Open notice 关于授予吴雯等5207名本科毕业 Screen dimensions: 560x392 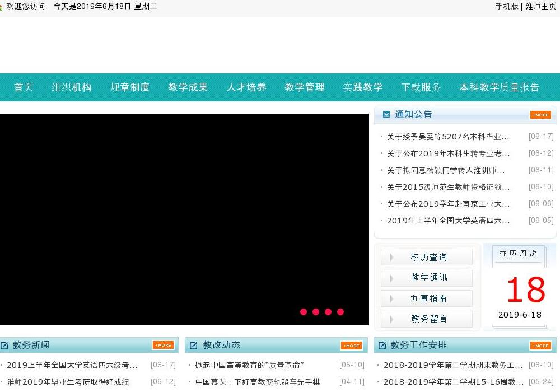tap(448, 137)
